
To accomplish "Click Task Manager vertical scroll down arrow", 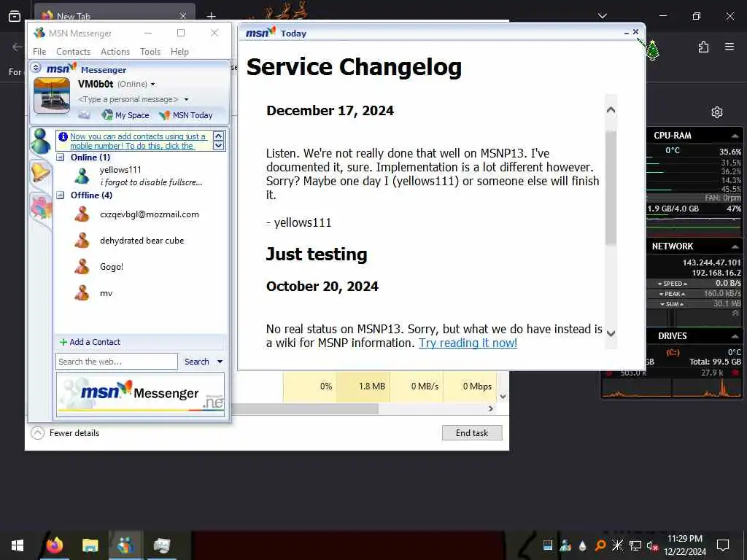I will click(503, 396).
